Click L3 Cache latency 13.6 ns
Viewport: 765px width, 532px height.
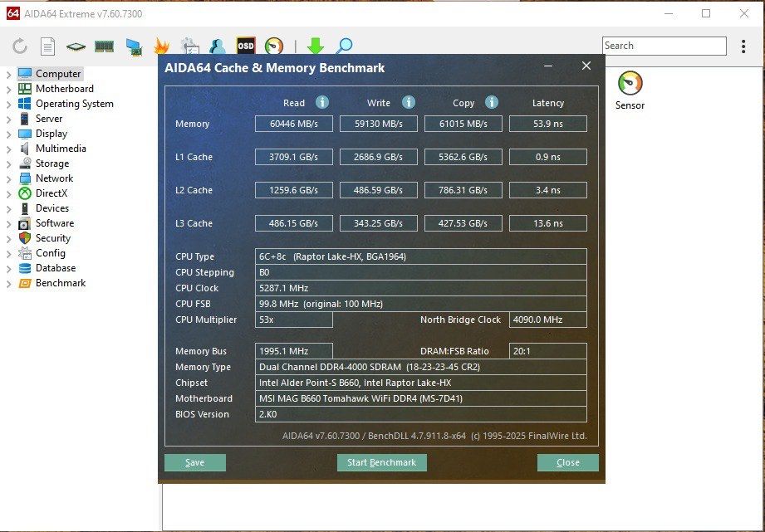click(x=548, y=223)
